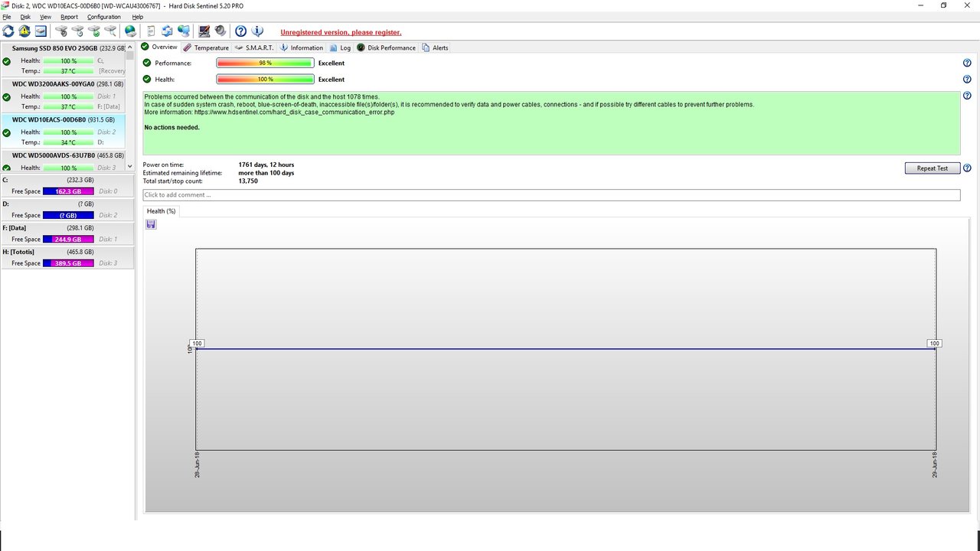Click the blue info toolbar icon

pos(258,31)
